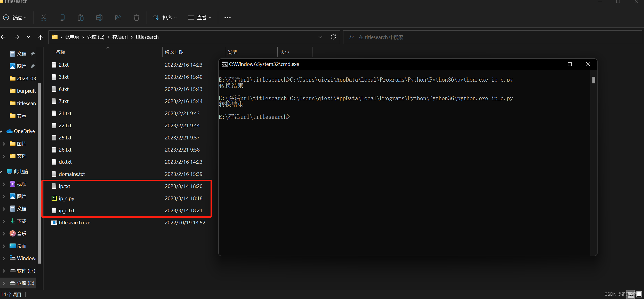Click folder icon in address bar

tap(54, 37)
